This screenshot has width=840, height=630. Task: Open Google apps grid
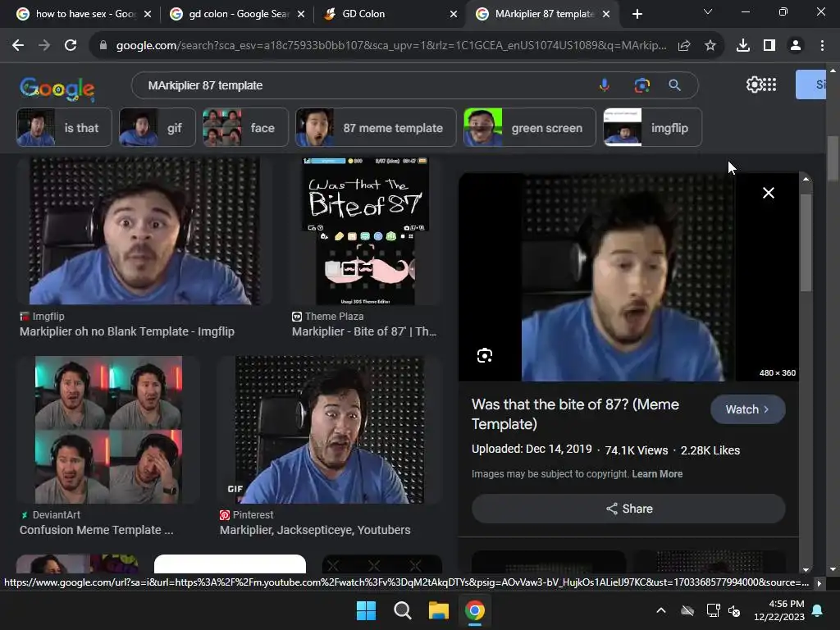click(x=769, y=84)
